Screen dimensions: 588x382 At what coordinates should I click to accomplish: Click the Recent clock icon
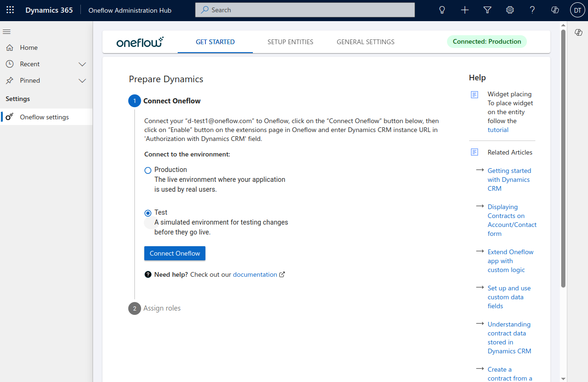(9, 64)
